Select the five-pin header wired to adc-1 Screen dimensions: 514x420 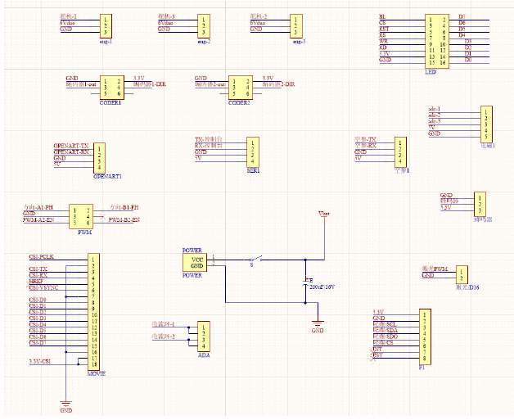coord(486,124)
